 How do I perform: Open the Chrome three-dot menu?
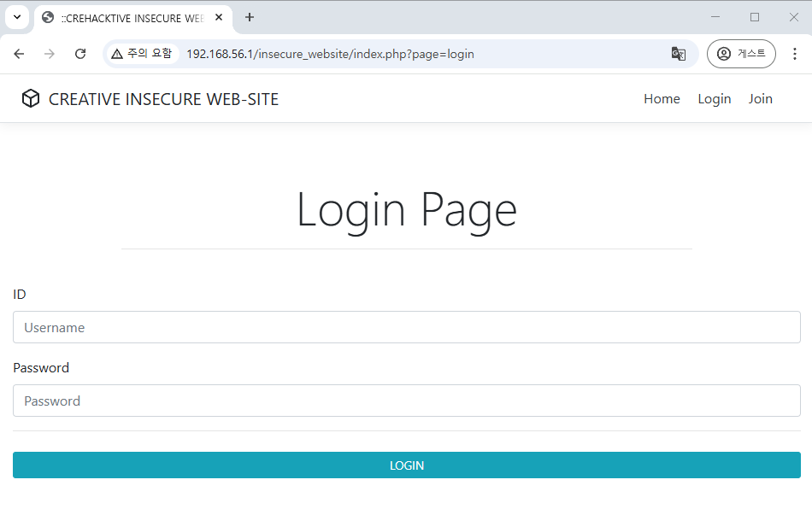point(794,54)
